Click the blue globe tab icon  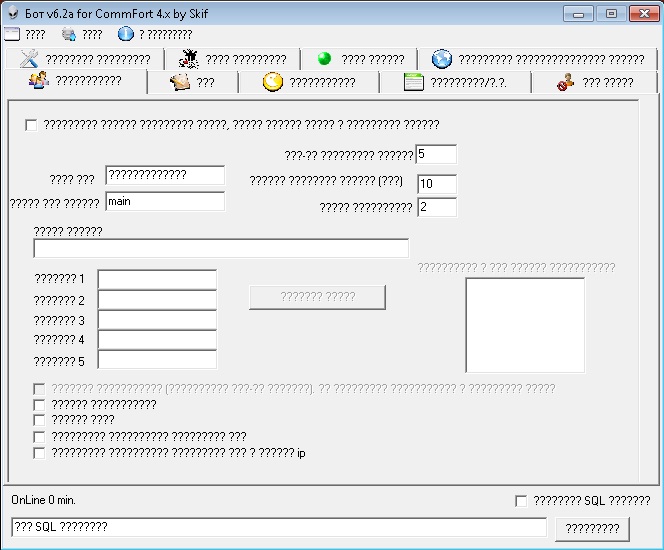(x=442, y=59)
